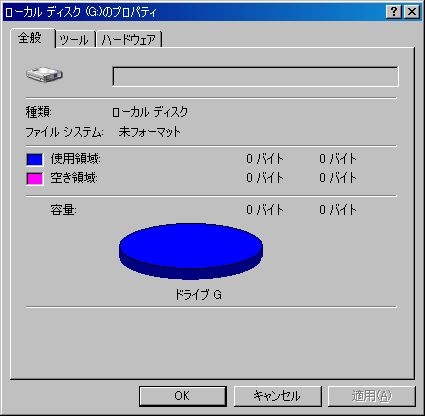Click the question mark help button
This screenshot has height=416, width=425.
pos(394,12)
